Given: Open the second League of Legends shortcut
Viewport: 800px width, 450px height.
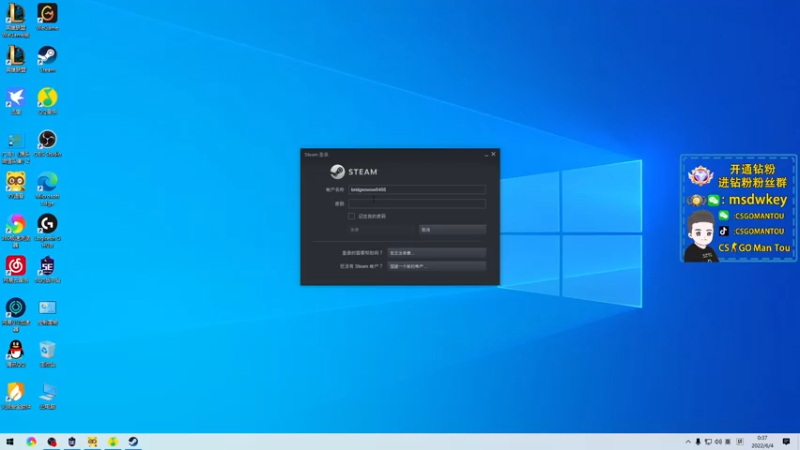Looking at the screenshot, I should pos(16,59).
